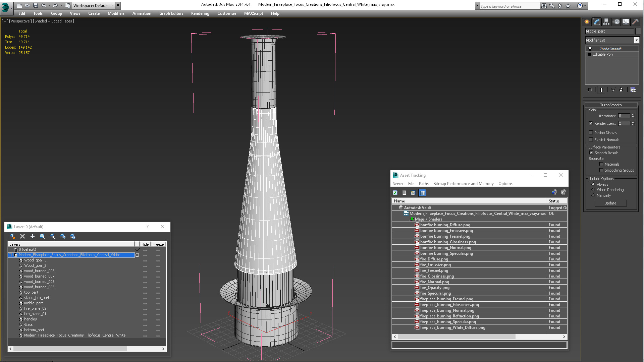
Task: Open the Rendering menu
Action: (x=200, y=13)
